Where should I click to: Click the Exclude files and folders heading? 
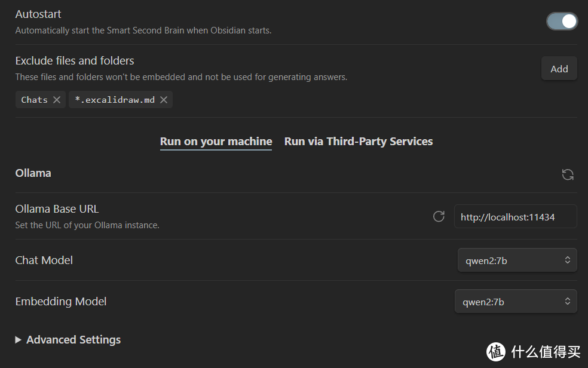[x=75, y=61]
